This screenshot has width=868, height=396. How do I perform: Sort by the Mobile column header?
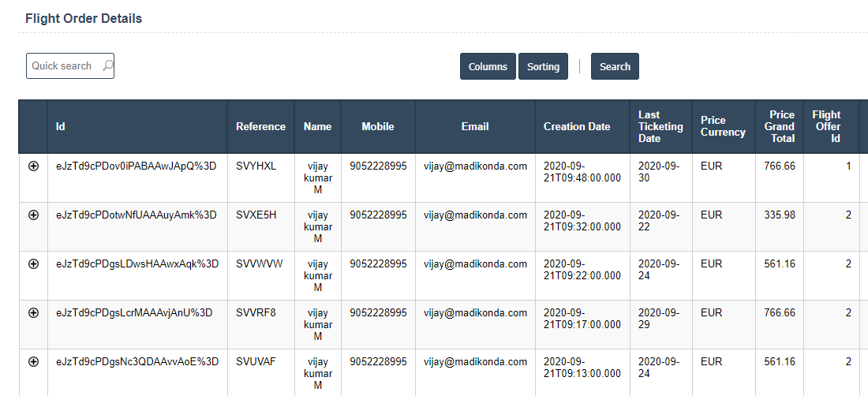click(x=377, y=126)
